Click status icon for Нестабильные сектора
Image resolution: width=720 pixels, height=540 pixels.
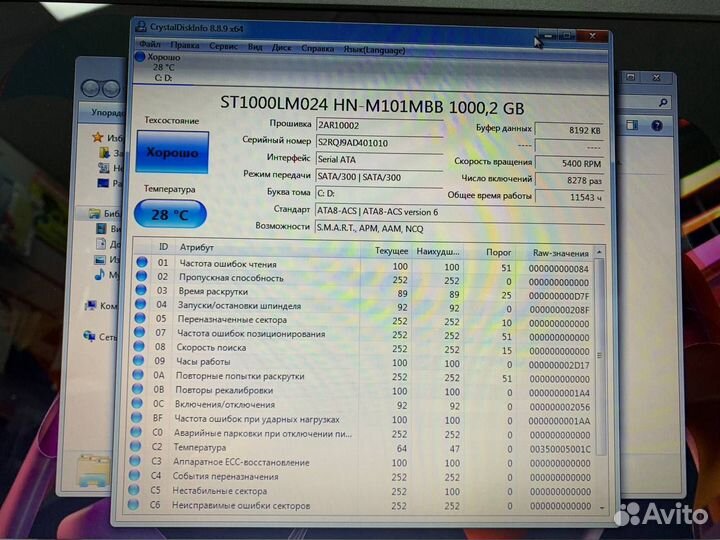click(135, 490)
